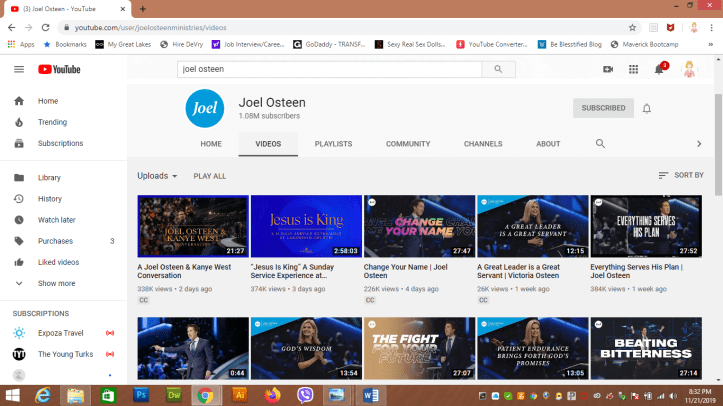Show more channel tabs with arrow
Image resolution: width=723 pixels, height=406 pixels.
[x=699, y=144]
